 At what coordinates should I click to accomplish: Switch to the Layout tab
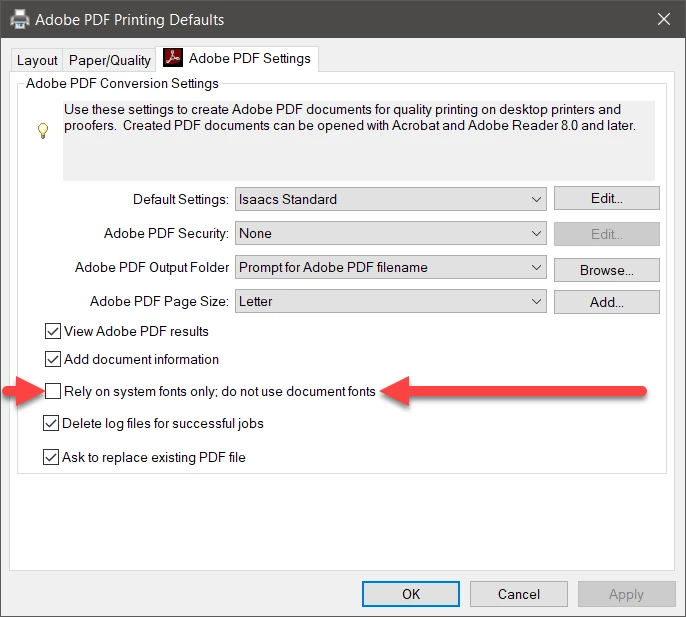[x=37, y=60]
